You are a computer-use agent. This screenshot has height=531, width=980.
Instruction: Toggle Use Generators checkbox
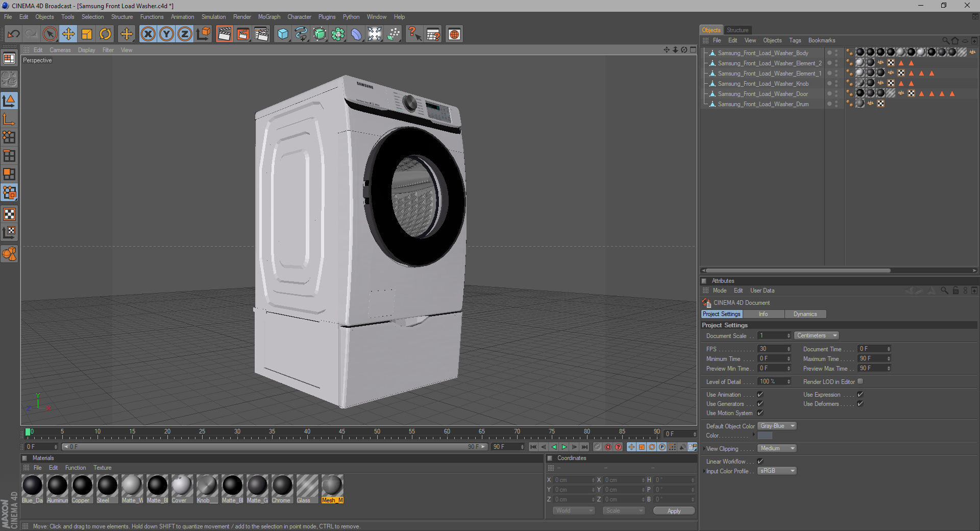point(760,404)
